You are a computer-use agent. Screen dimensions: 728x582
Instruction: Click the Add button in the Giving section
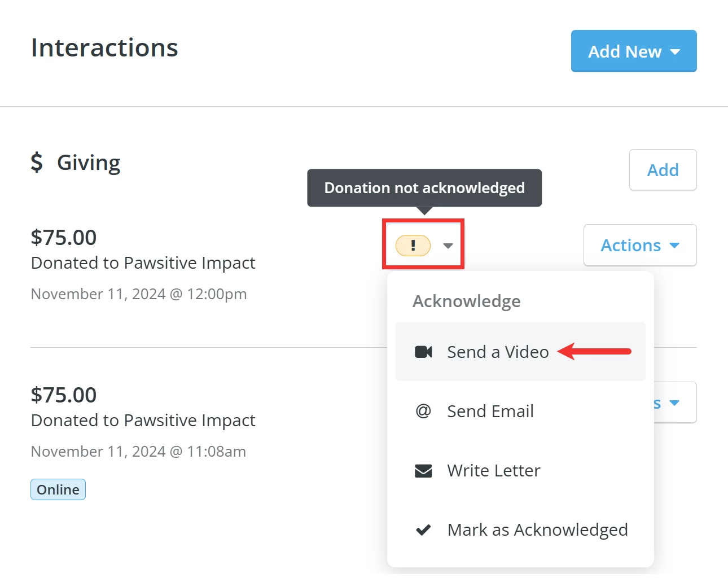click(663, 170)
